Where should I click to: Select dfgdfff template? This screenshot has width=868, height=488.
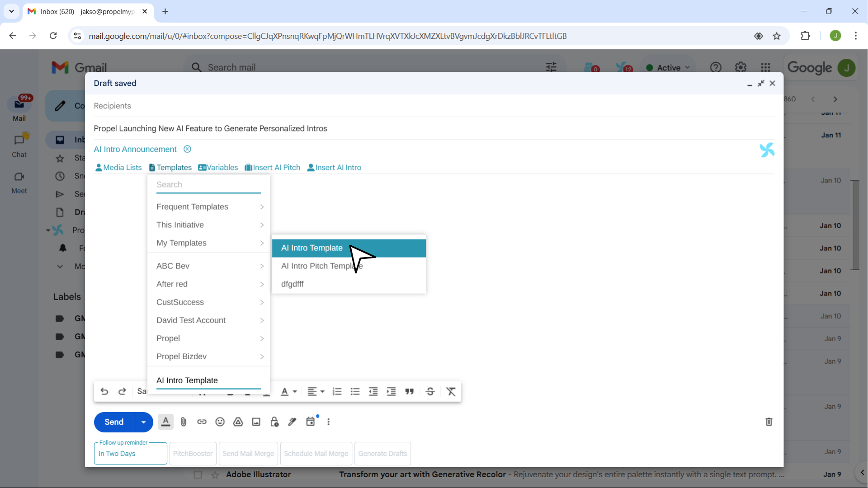pos(349,284)
